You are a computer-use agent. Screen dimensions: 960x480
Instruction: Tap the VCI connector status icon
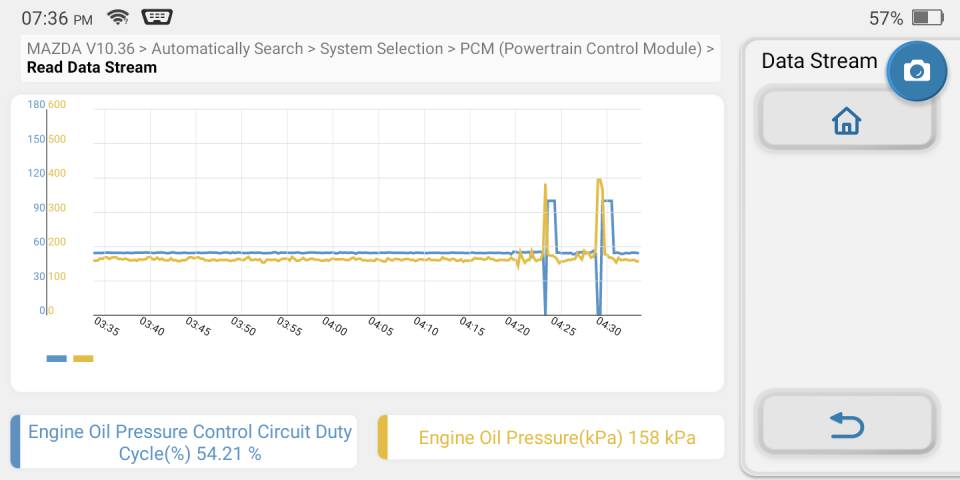tap(157, 17)
